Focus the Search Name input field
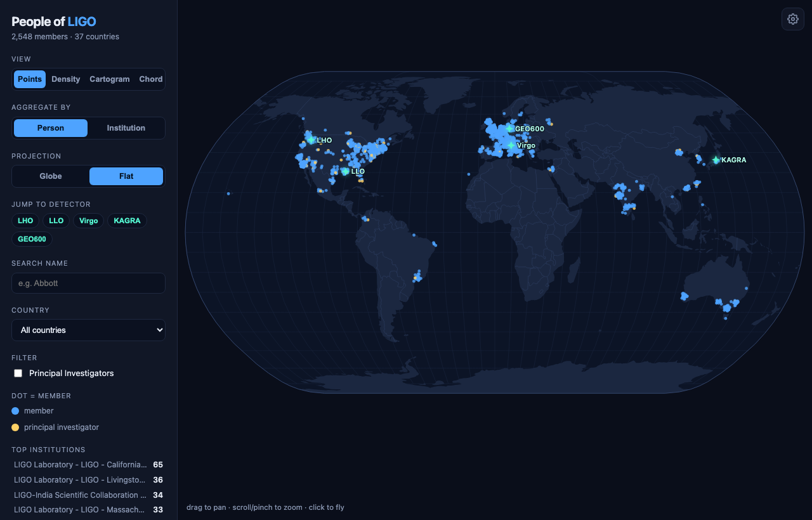This screenshot has width=812, height=520. pyautogui.click(x=88, y=283)
